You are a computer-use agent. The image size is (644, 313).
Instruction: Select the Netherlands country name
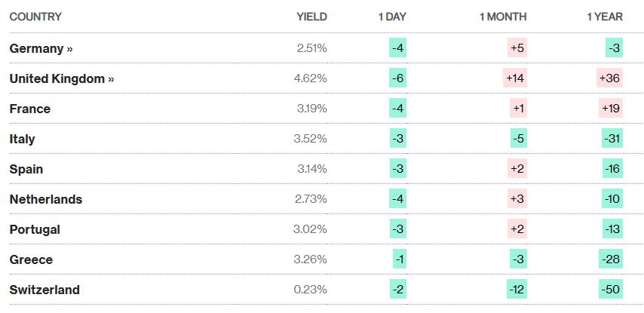[x=46, y=199]
